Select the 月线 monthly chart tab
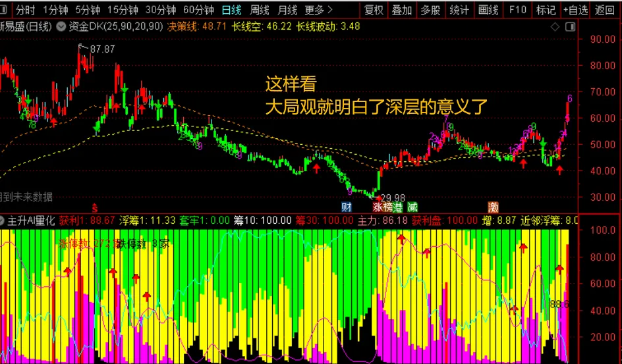Viewport: 622px width, 364px height. point(287,10)
